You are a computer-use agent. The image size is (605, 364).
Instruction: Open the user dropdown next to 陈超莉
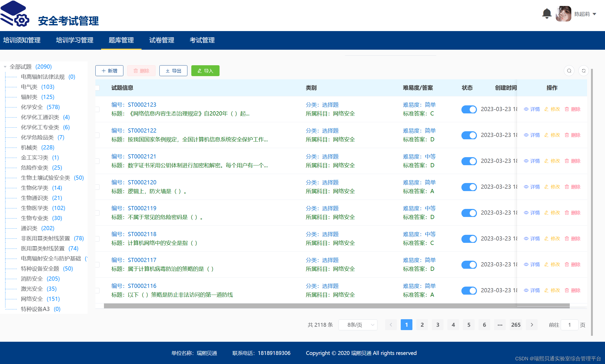[594, 14]
